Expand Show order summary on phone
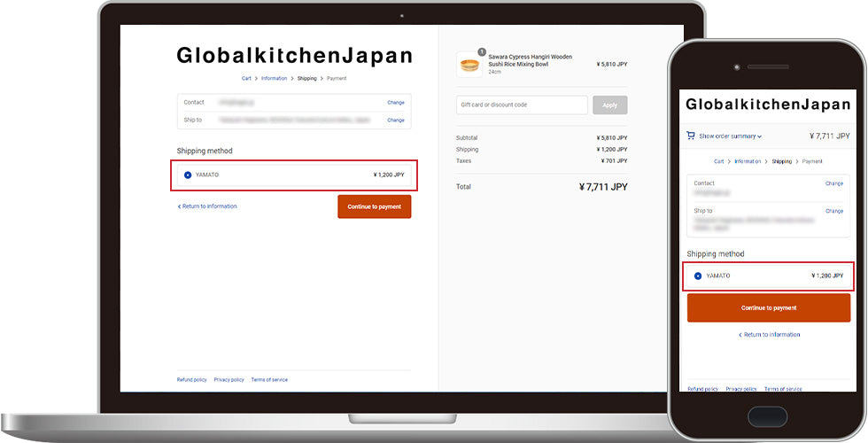Image resolution: width=868 pixels, height=443 pixels. (x=730, y=136)
